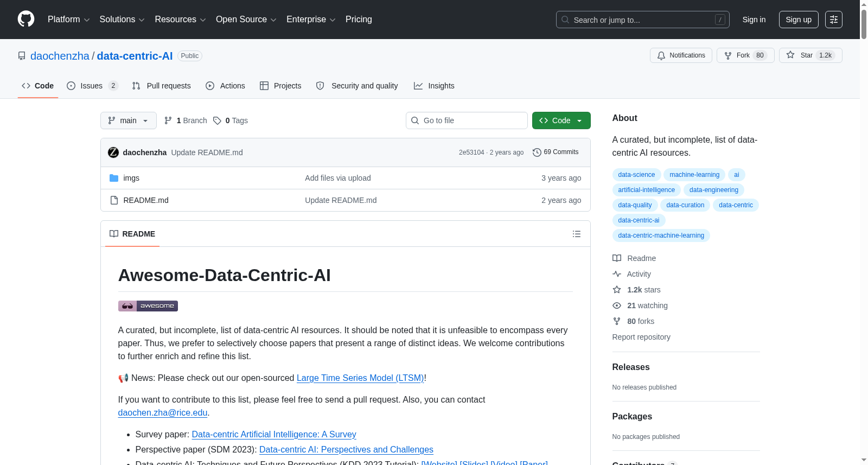
Task: Expand the Resources menu
Action: click(x=181, y=20)
